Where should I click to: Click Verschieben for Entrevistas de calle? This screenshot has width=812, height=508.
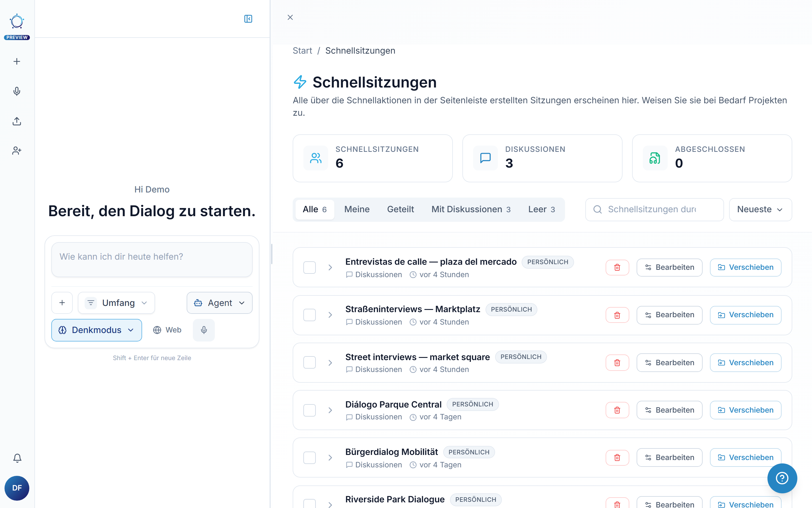[745, 268]
